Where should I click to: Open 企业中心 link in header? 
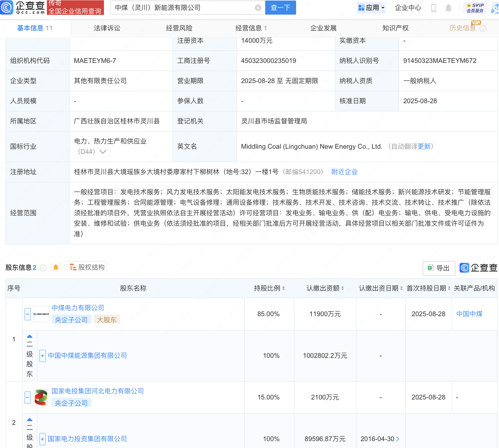(408, 8)
